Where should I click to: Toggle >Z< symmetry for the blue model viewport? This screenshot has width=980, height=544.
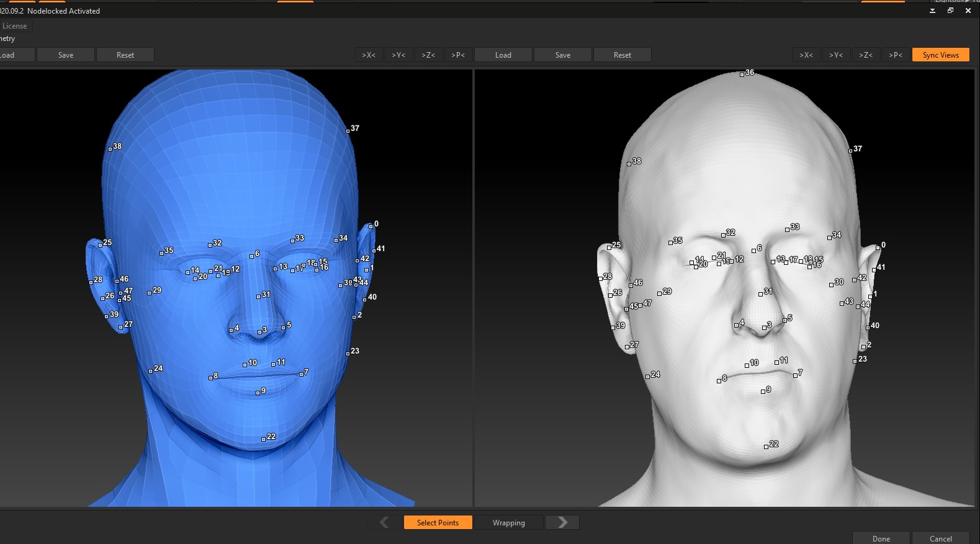[428, 55]
